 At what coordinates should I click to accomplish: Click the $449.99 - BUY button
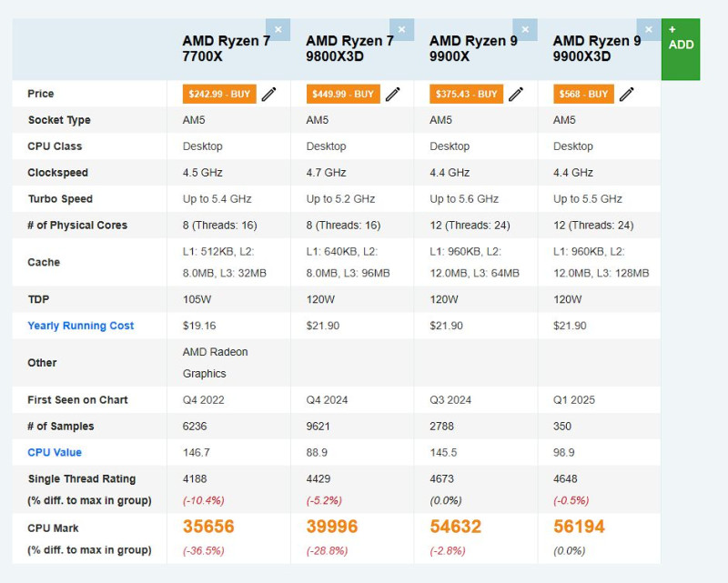tap(343, 94)
